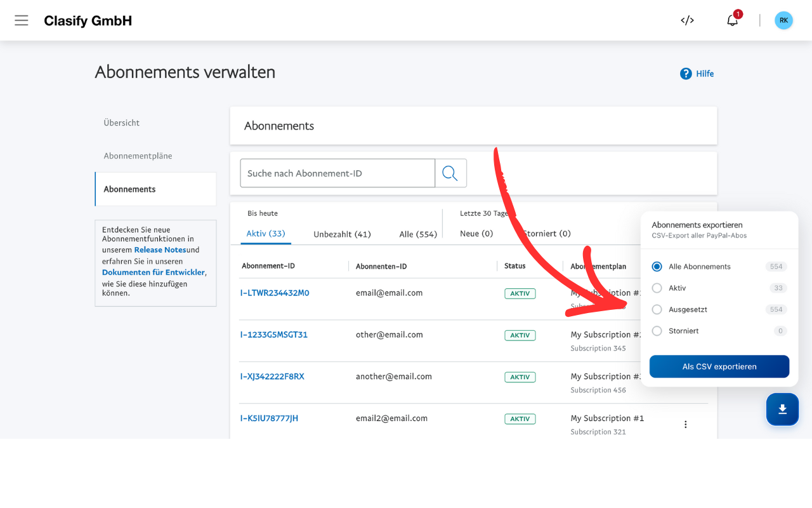Open subscription I-LTWR234432M0
812x508 pixels.
tap(275, 293)
